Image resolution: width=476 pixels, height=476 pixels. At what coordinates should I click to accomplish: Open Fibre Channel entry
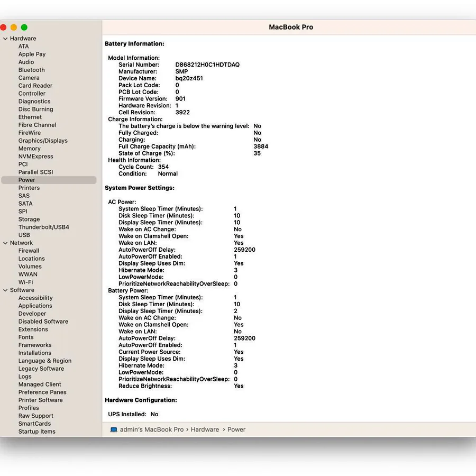37,125
